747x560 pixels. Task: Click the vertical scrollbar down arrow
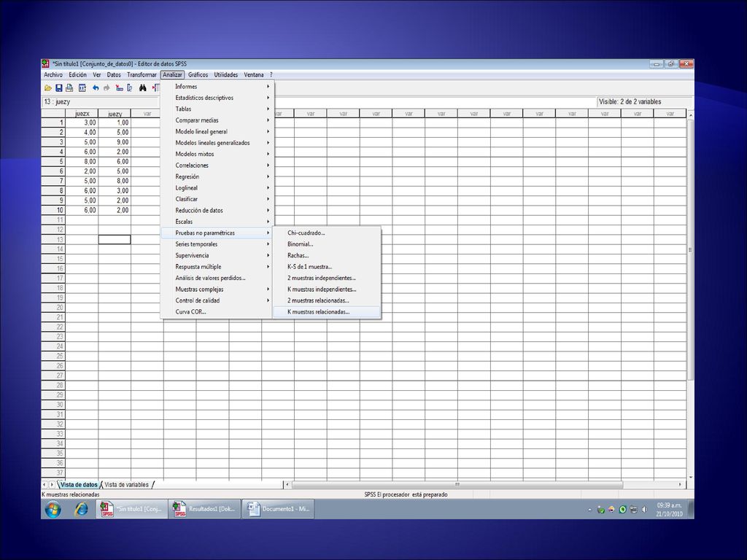pyautogui.click(x=690, y=477)
